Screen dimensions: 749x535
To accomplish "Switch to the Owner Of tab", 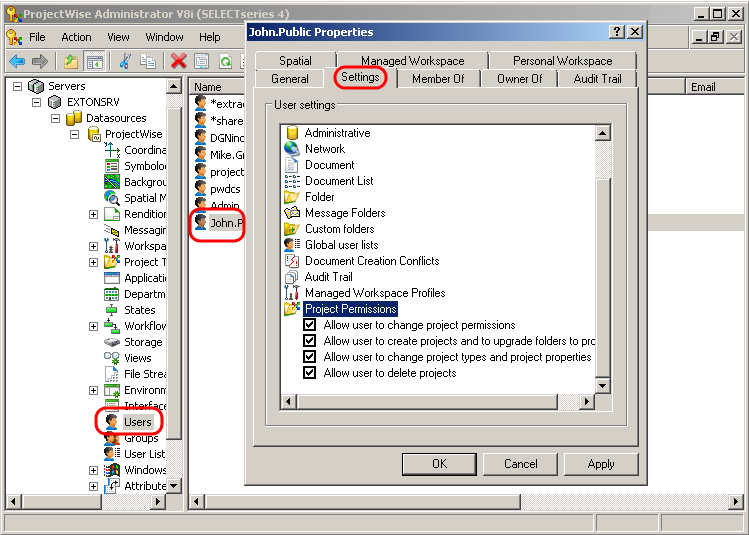I will [x=520, y=79].
